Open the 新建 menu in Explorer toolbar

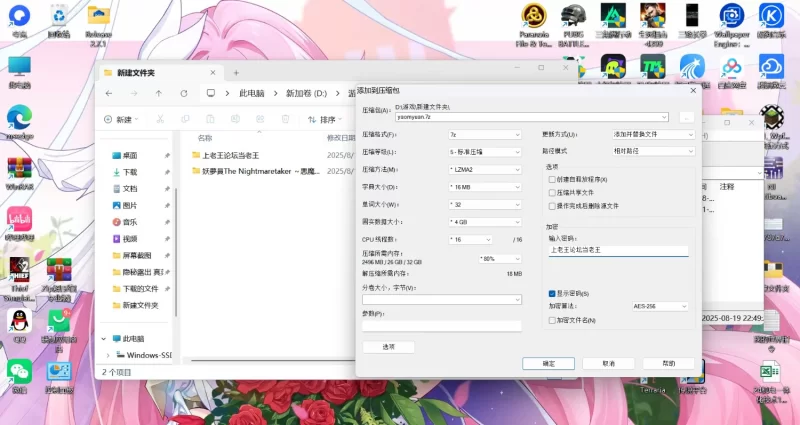tap(121, 119)
